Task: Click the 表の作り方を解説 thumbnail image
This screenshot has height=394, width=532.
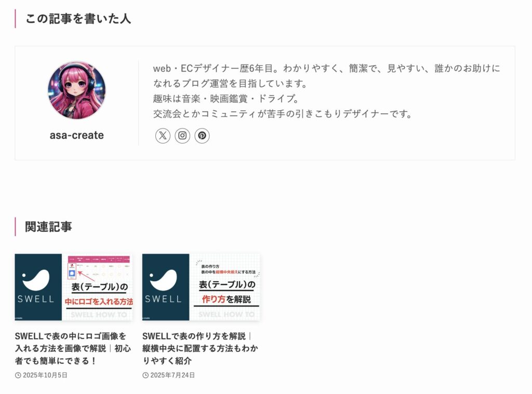Action: point(201,287)
